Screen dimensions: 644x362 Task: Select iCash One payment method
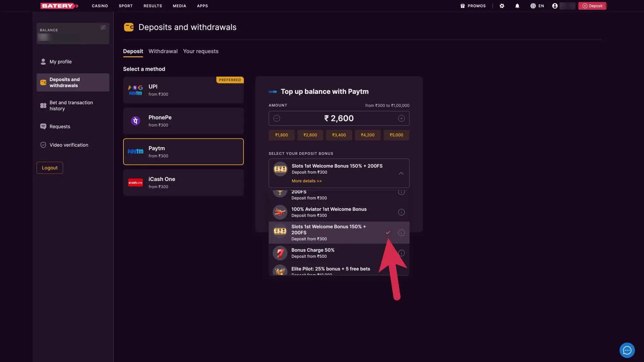[183, 182]
